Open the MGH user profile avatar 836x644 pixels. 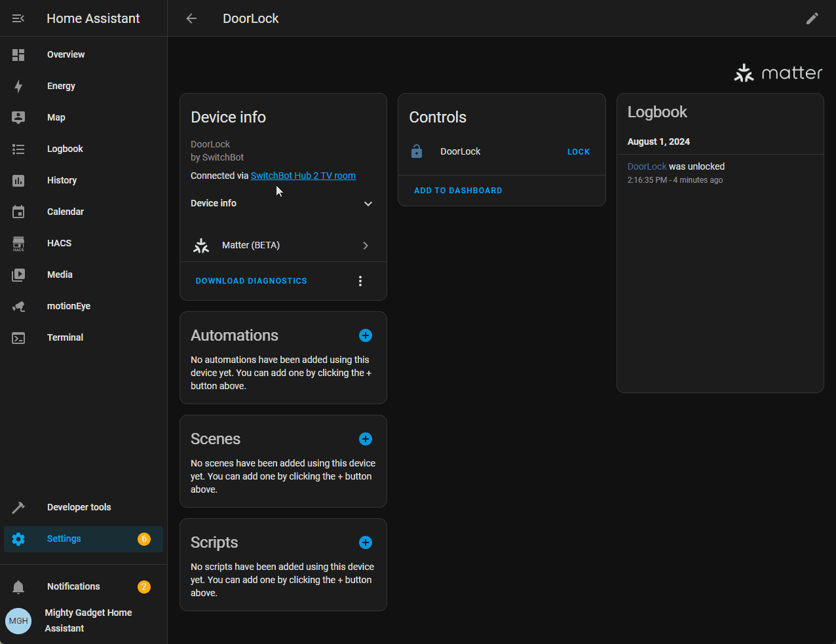tap(18, 620)
